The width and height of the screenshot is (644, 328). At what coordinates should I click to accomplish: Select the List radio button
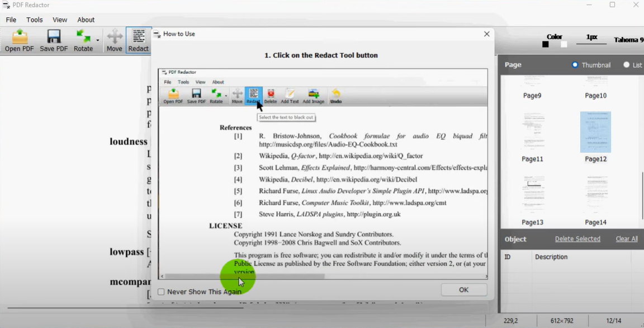coord(626,64)
